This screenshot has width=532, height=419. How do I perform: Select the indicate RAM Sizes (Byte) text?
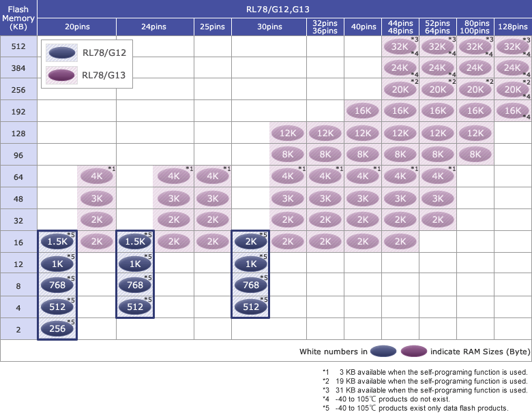[480, 352]
